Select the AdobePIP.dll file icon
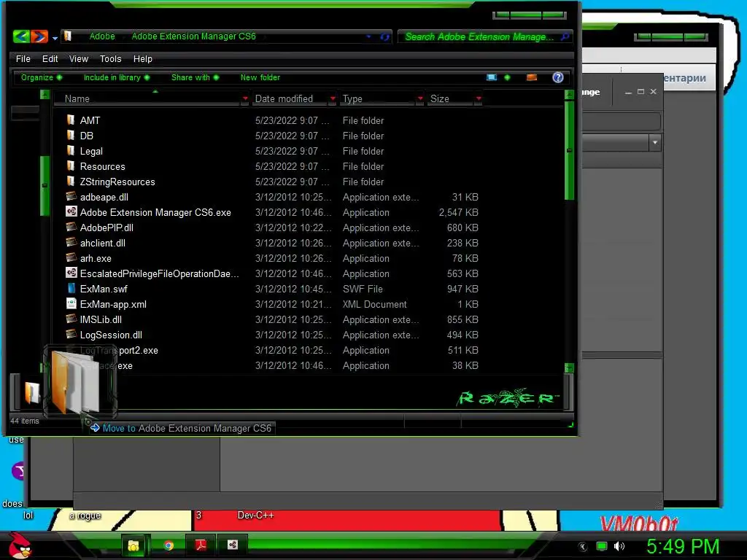Screen dimensions: 747x560 [x=71, y=227]
